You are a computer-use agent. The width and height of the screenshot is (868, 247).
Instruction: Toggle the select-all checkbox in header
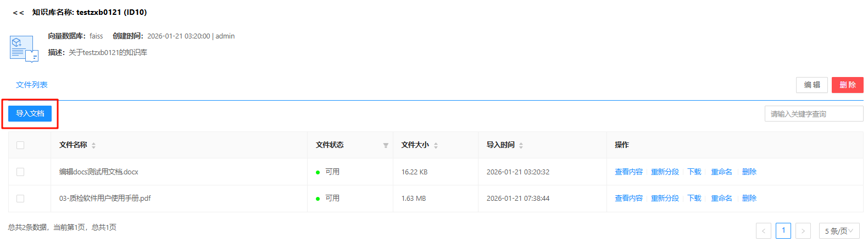(x=20, y=145)
